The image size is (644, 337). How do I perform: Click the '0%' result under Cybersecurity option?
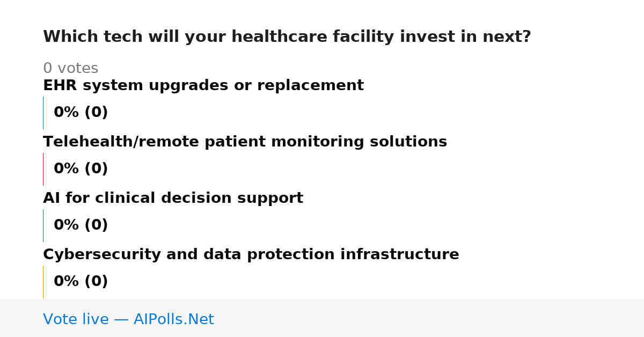coord(67,282)
